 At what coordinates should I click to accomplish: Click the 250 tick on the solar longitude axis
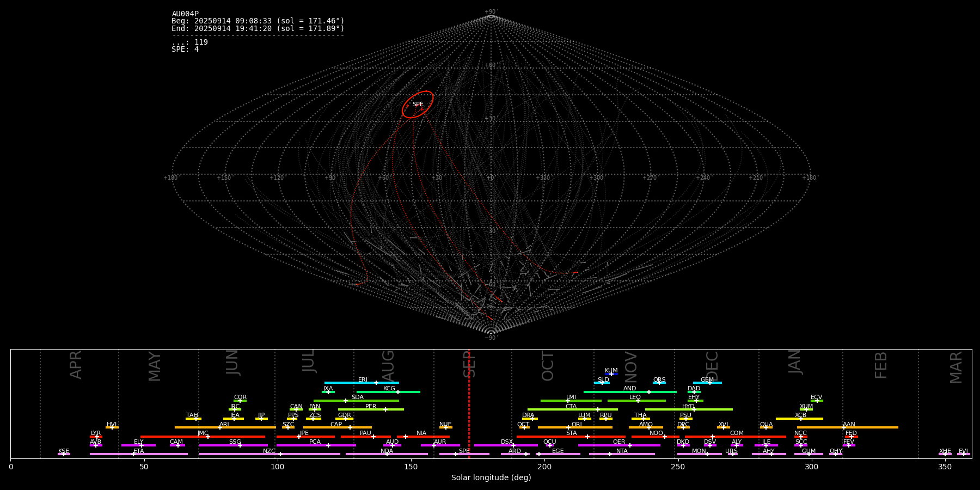pyautogui.click(x=678, y=467)
